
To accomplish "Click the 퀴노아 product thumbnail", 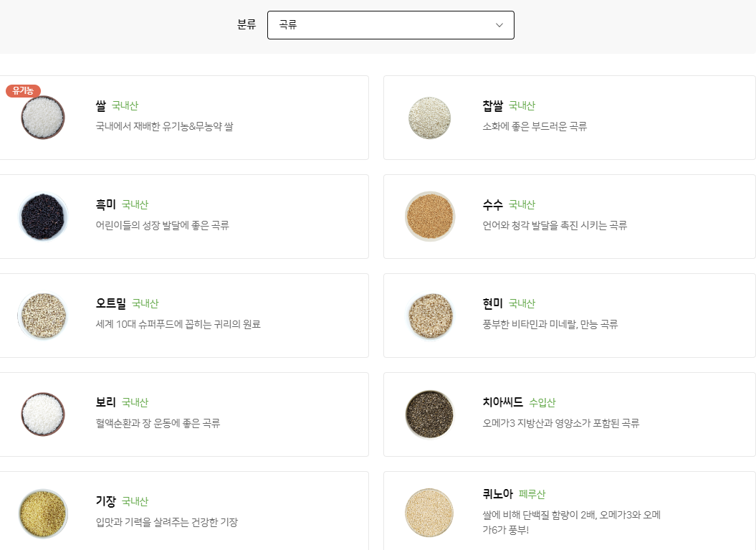I will [429, 512].
